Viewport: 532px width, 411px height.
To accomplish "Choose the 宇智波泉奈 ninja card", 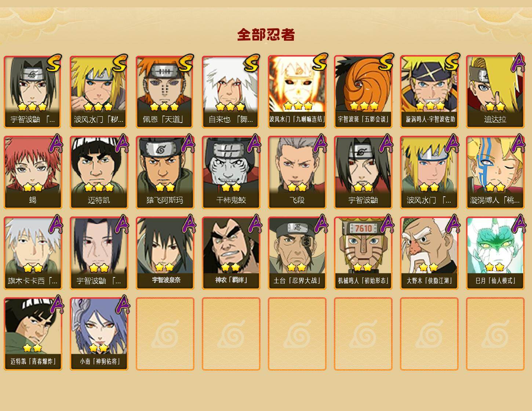I will tap(165, 253).
